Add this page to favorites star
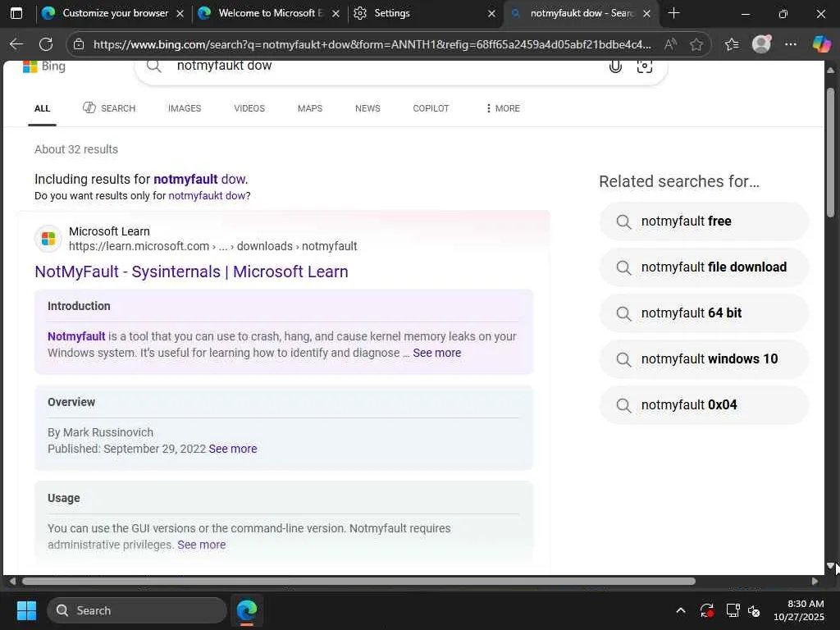This screenshot has height=630, width=840. (x=696, y=44)
